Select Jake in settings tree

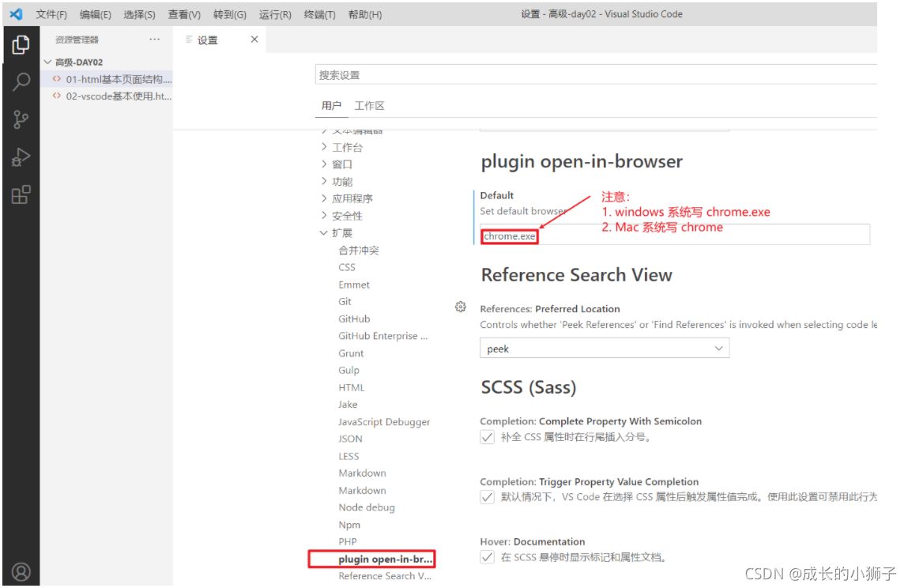click(348, 405)
